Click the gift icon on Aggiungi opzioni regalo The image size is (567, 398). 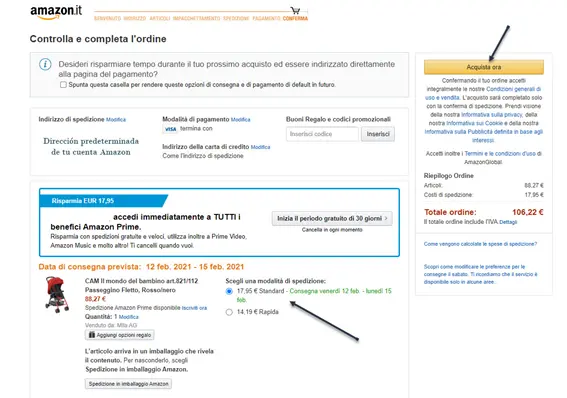point(92,335)
